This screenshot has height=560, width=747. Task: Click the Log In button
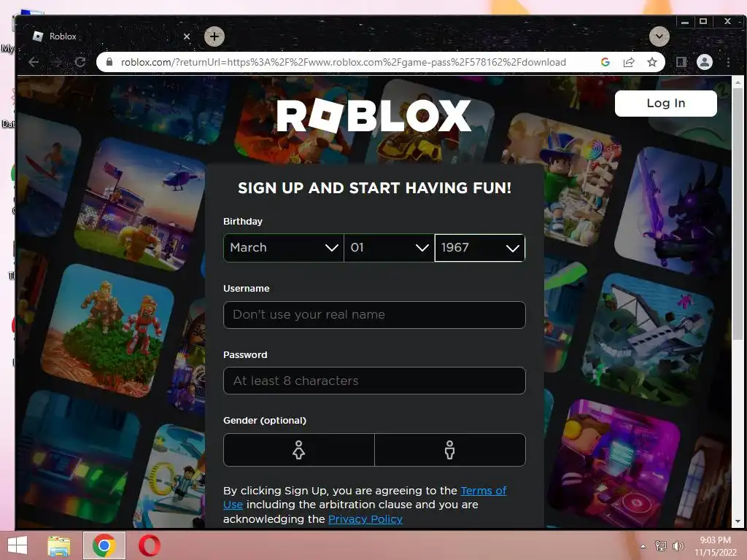click(665, 104)
